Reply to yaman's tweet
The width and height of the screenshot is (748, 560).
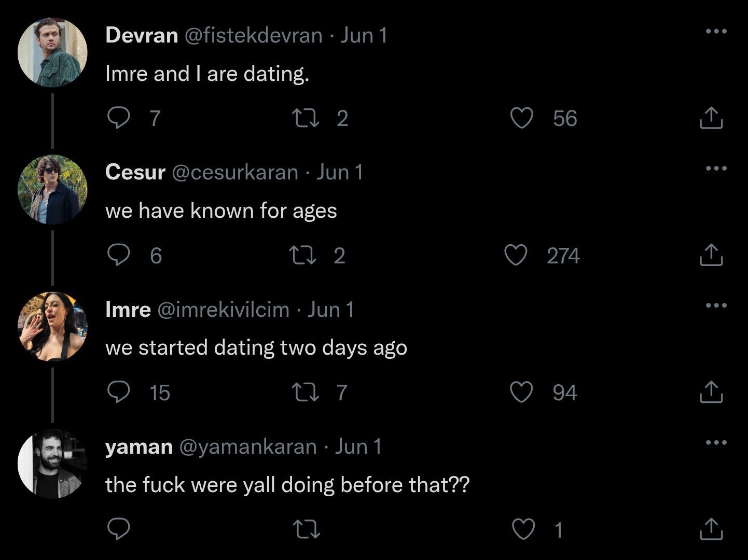tap(118, 529)
